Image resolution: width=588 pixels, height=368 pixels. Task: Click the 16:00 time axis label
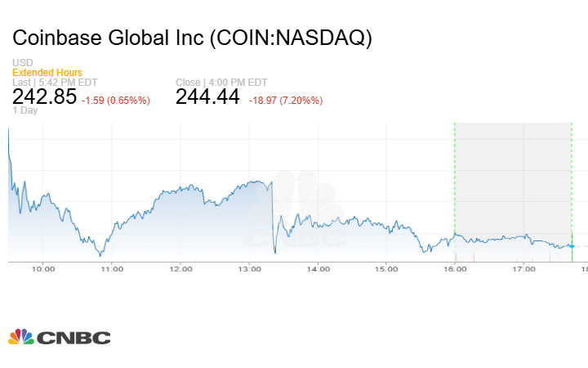455,269
